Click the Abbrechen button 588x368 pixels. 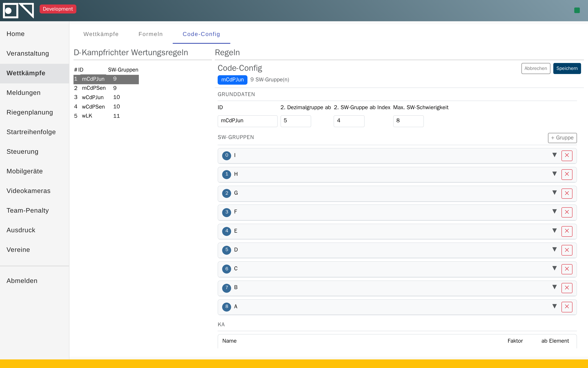pos(536,68)
